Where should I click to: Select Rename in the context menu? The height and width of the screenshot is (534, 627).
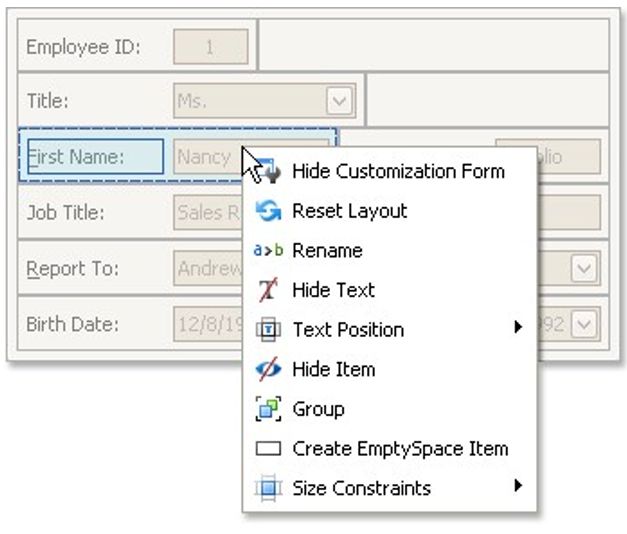click(x=327, y=251)
